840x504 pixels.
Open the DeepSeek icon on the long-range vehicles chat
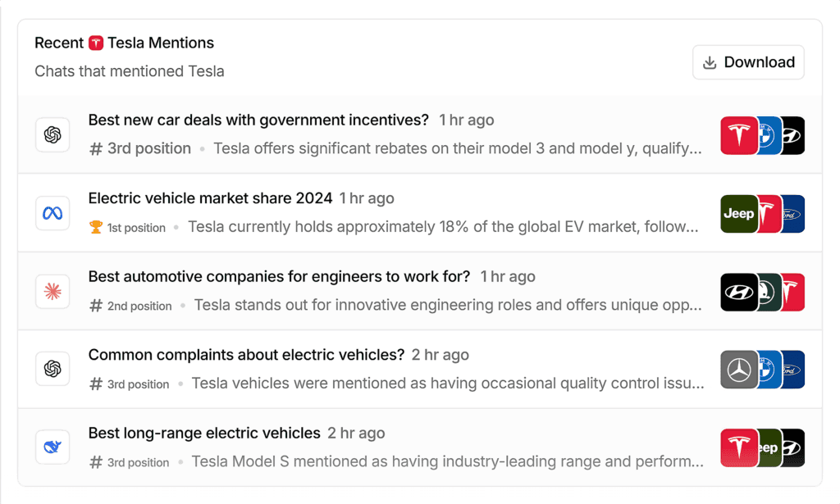pyautogui.click(x=52, y=447)
